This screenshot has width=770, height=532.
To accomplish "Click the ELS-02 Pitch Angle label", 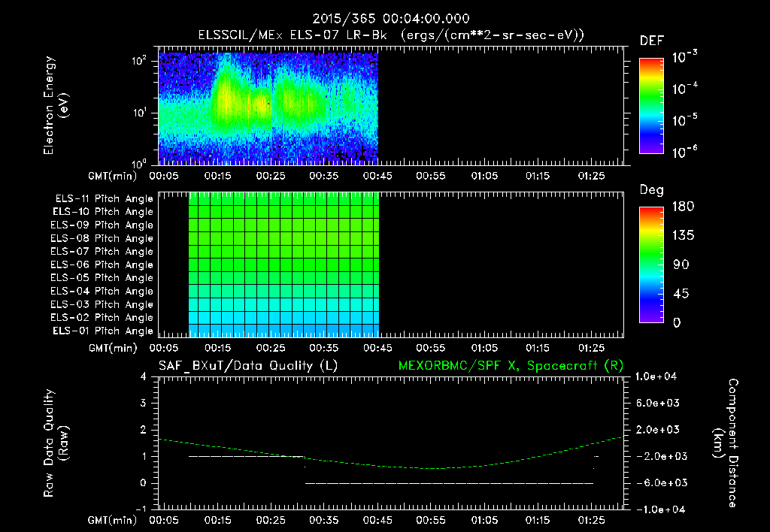I will [102, 318].
